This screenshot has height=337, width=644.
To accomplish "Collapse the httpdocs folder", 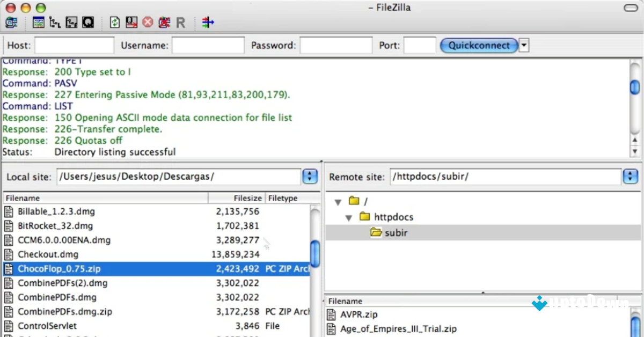I will click(349, 217).
